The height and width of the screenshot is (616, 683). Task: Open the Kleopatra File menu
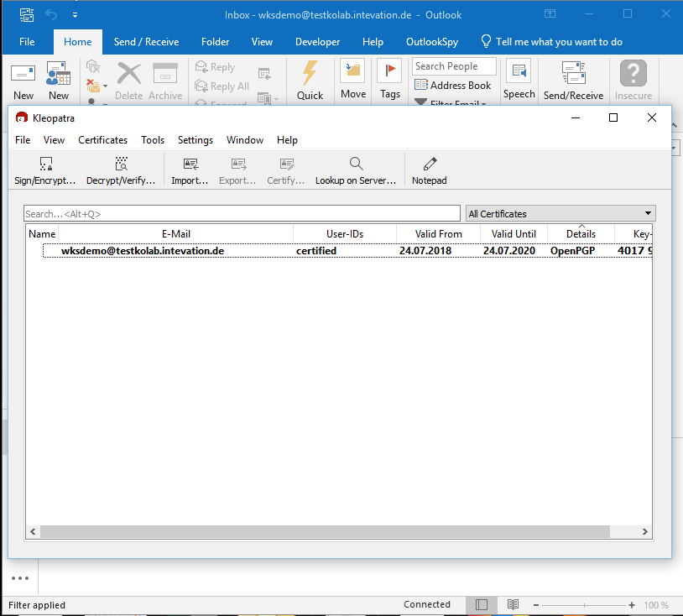click(x=23, y=140)
